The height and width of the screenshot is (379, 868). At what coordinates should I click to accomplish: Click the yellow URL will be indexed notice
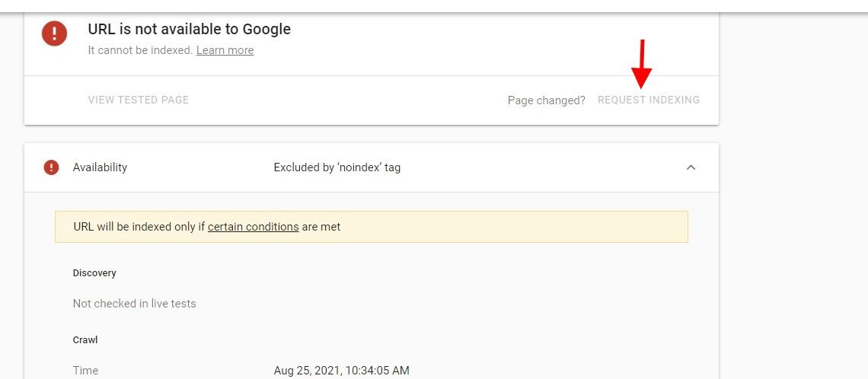[372, 226]
